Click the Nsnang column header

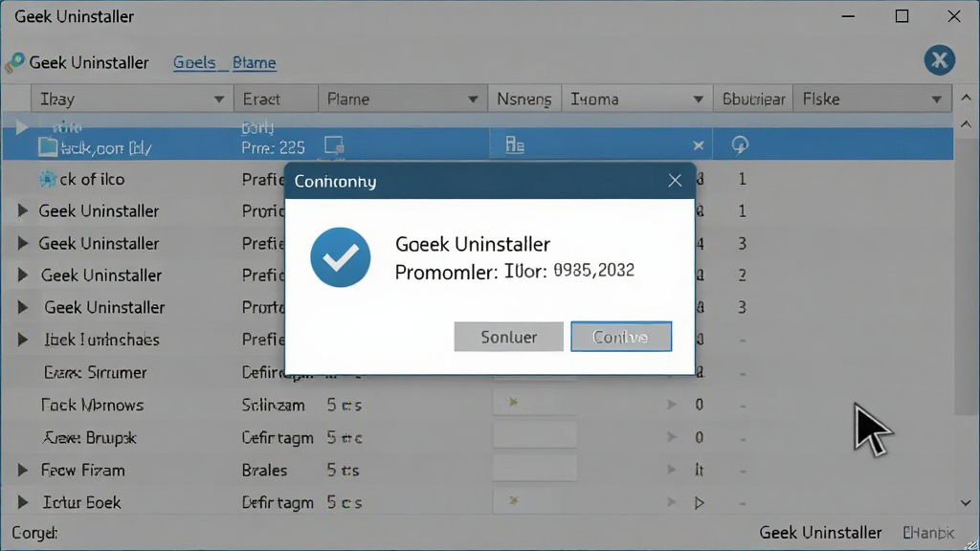coord(524,99)
